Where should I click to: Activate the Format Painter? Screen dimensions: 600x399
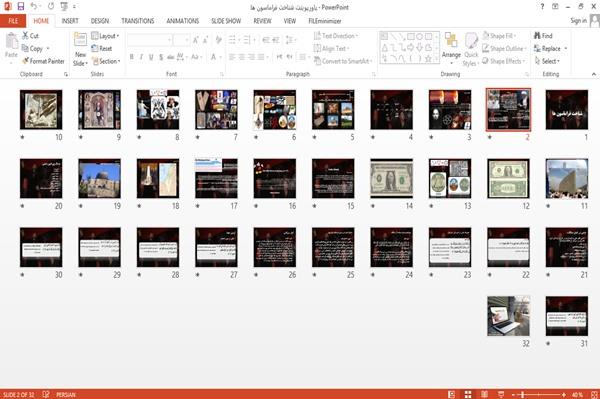point(43,61)
